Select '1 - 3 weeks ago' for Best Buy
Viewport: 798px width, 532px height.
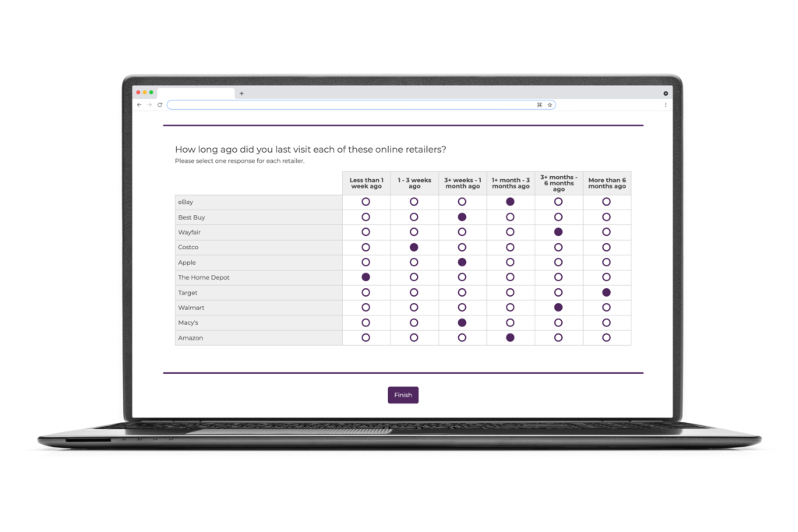point(414,217)
